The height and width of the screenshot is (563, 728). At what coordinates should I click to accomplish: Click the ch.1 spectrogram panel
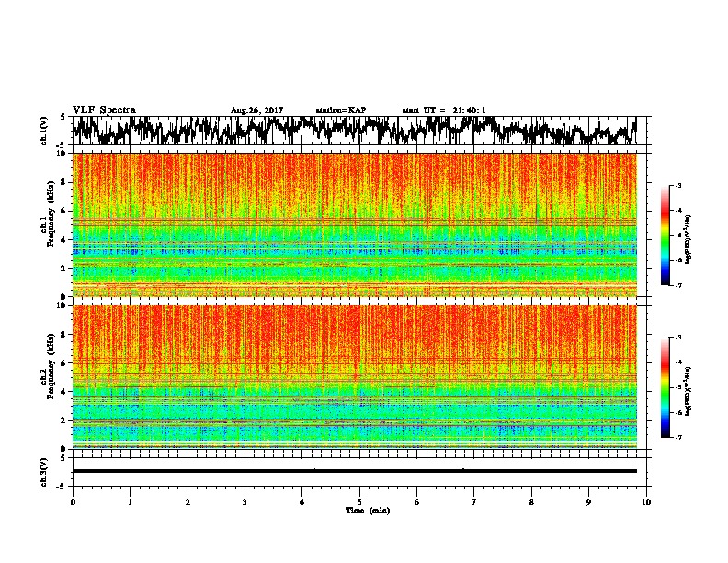coord(355,224)
